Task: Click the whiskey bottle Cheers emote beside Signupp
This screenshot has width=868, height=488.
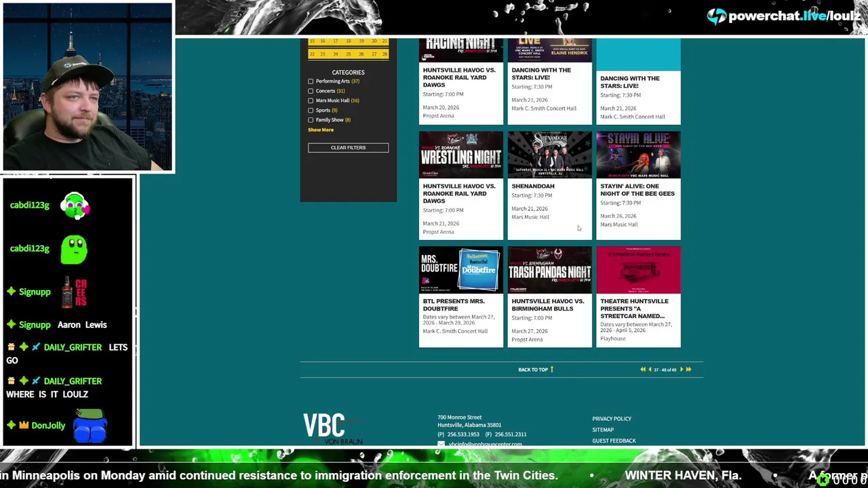Action: pos(73,292)
